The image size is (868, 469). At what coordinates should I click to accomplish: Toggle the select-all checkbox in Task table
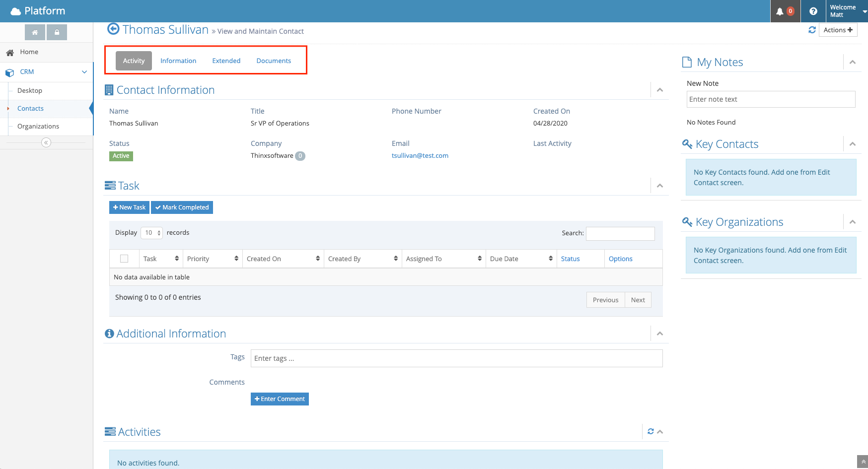click(x=124, y=259)
